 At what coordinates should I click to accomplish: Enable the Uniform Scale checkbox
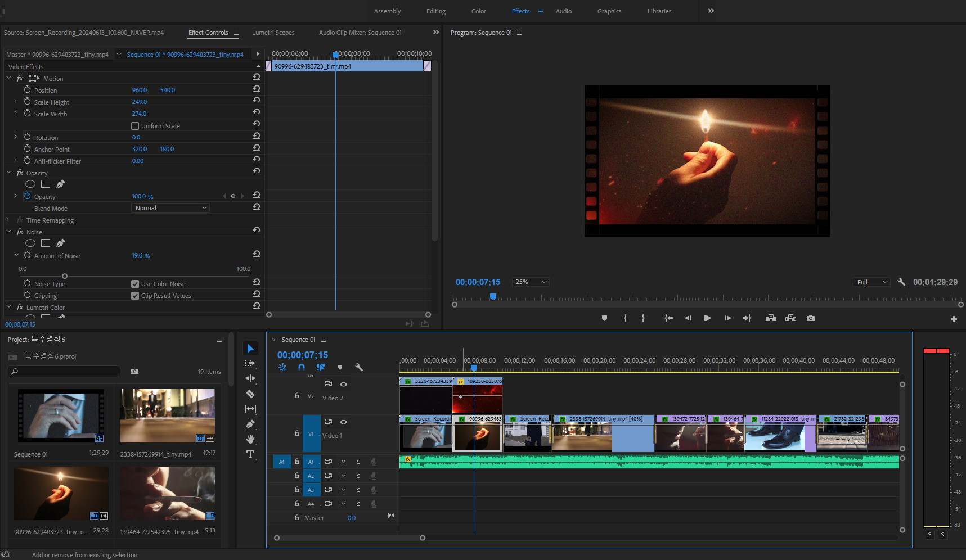[x=135, y=126]
